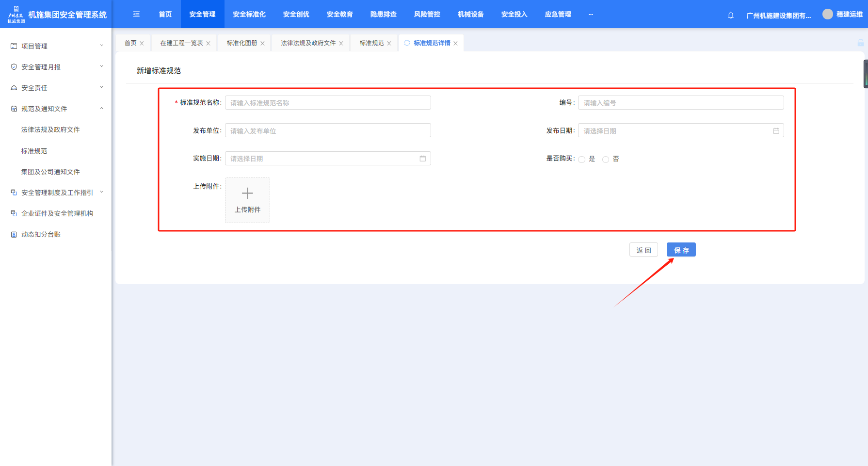This screenshot has height=466, width=868.
Task: Click the user avatar icon
Action: pyautogui.click(x=827, y=14)
